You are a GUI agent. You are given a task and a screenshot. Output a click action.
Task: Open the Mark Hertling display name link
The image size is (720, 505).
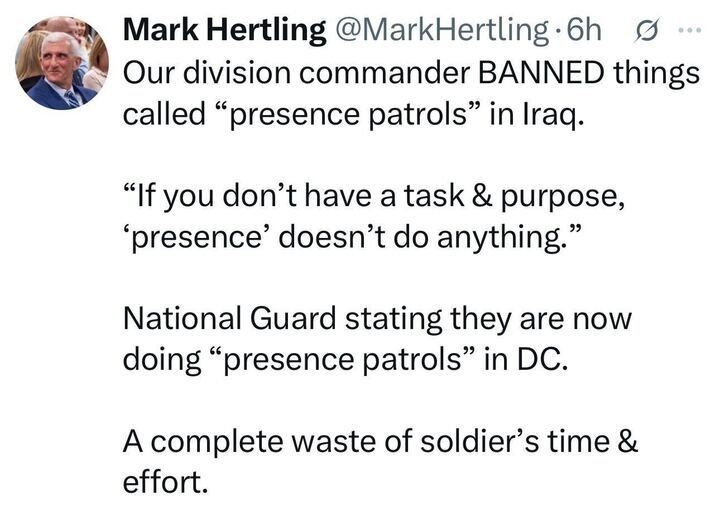pyautogui.click(x=224, y=31)
